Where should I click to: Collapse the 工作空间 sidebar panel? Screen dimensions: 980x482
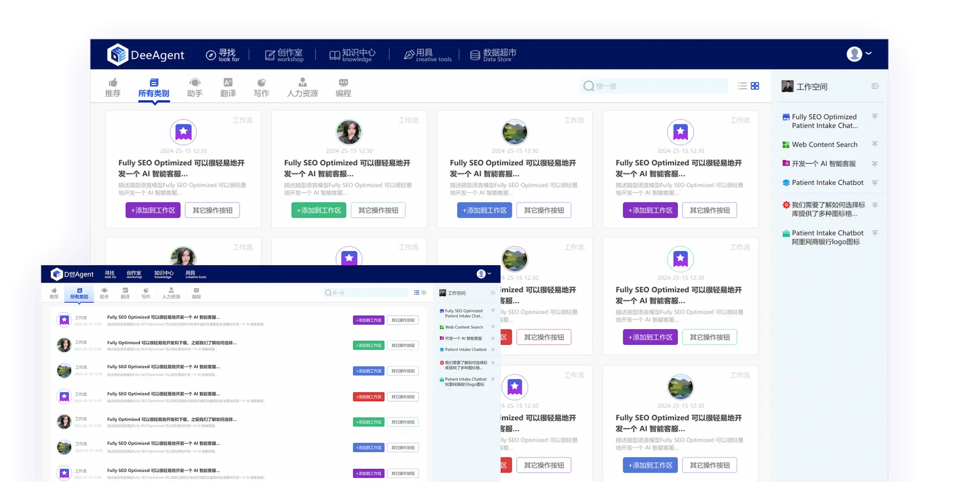[x=875, y=86]
